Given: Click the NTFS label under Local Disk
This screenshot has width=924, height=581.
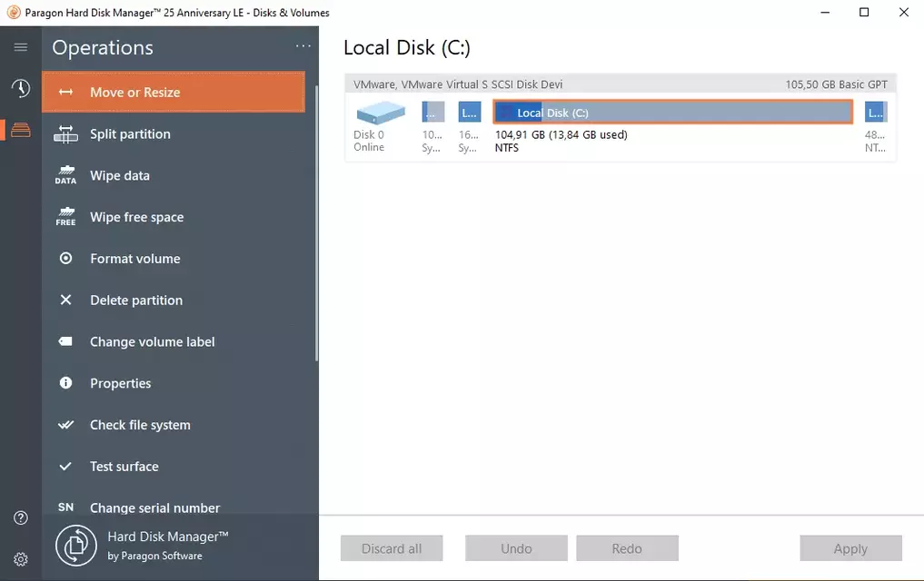Looking at the screenshot, I should tap(507, 148).
